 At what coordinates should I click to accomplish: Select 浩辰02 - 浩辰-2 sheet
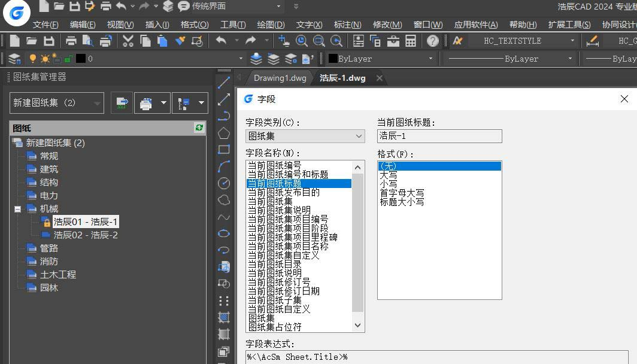86,235
